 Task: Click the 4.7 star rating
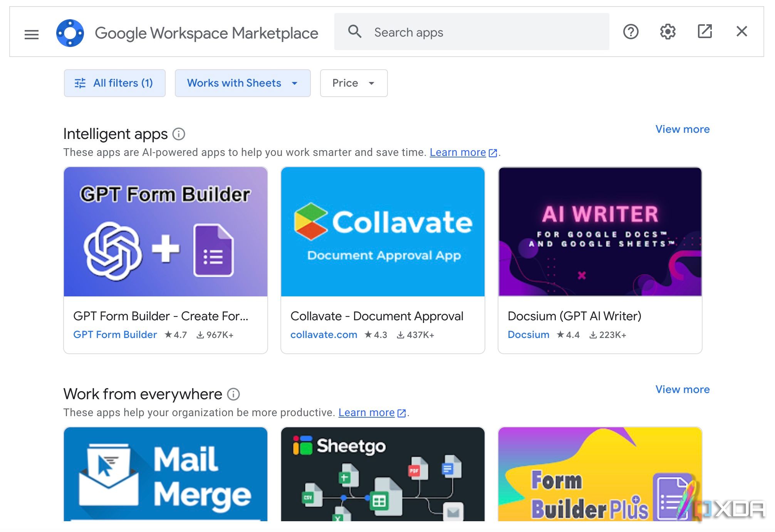click(x=176, y=335)
